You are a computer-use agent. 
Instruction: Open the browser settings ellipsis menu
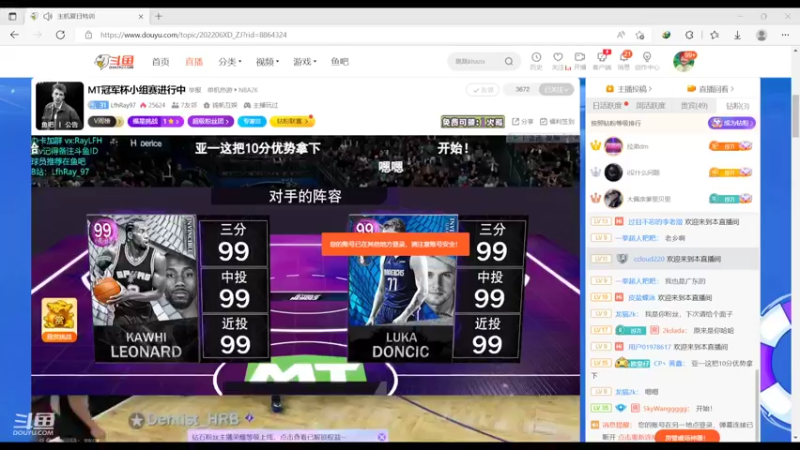tap(785, 35)
